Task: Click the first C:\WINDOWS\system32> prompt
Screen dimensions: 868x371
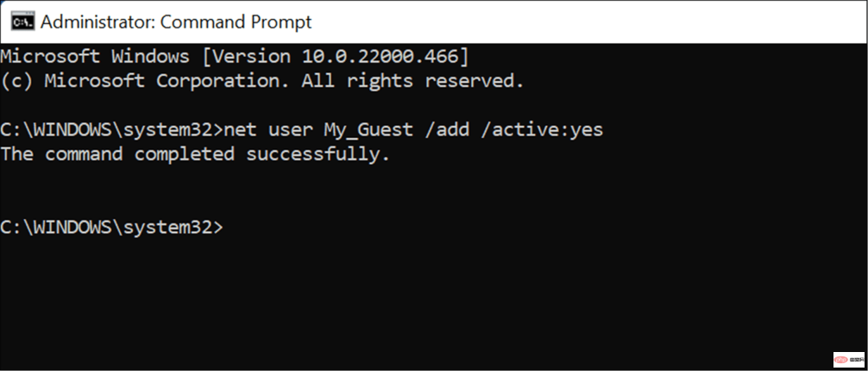Action: click(x=111, y=130)
